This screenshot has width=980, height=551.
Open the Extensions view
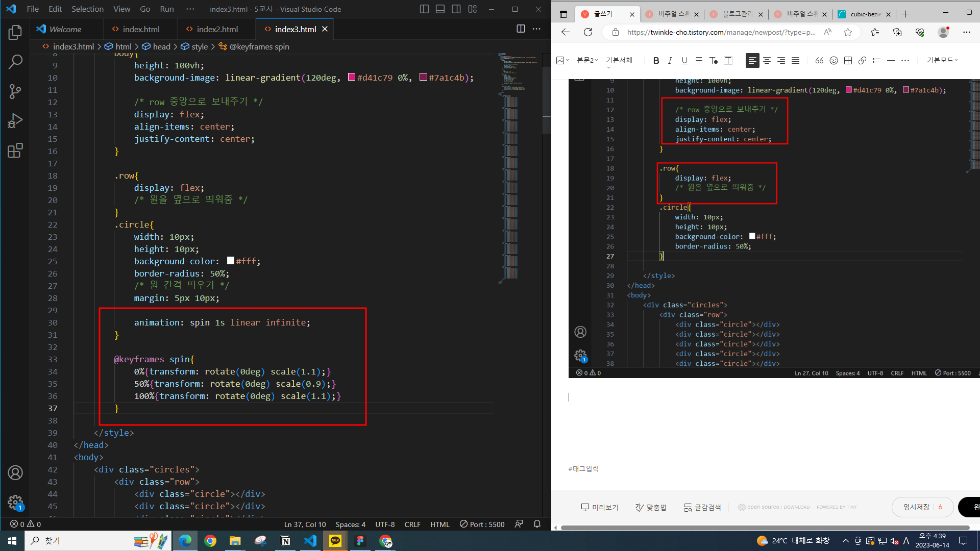[x=15, y=151]
